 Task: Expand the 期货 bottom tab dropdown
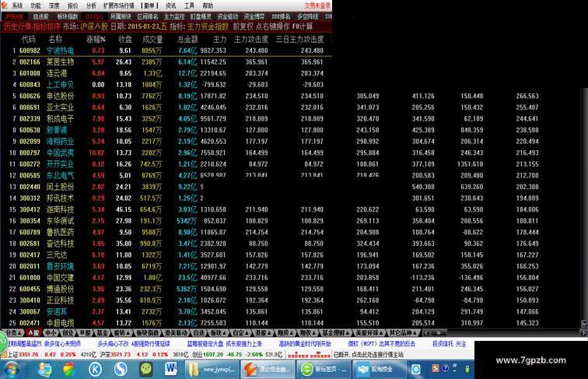[x=285, y=333]
